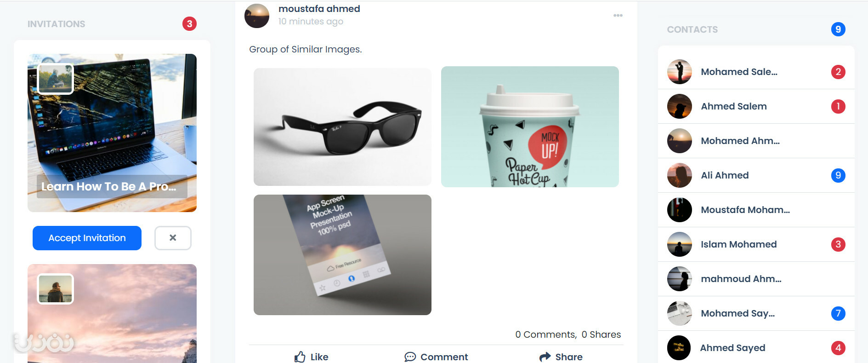Open the sunglasses image
Screen dimensions: 868x363
click(342, 127)
